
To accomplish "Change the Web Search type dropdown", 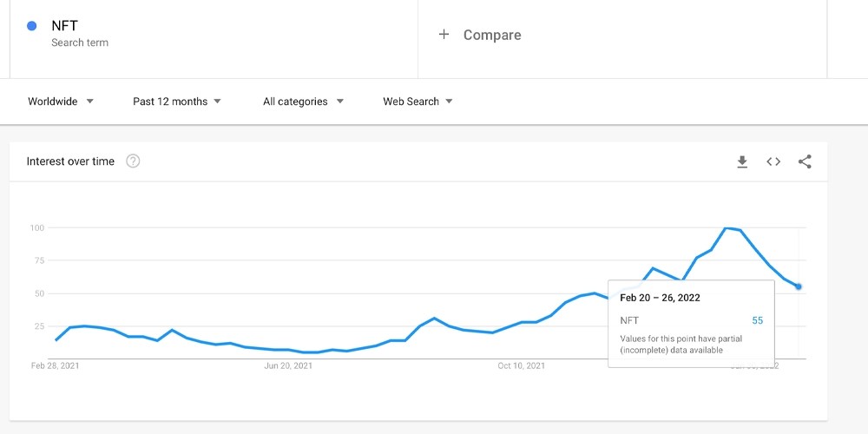I will pyautogui.click(x=418, y=102).
